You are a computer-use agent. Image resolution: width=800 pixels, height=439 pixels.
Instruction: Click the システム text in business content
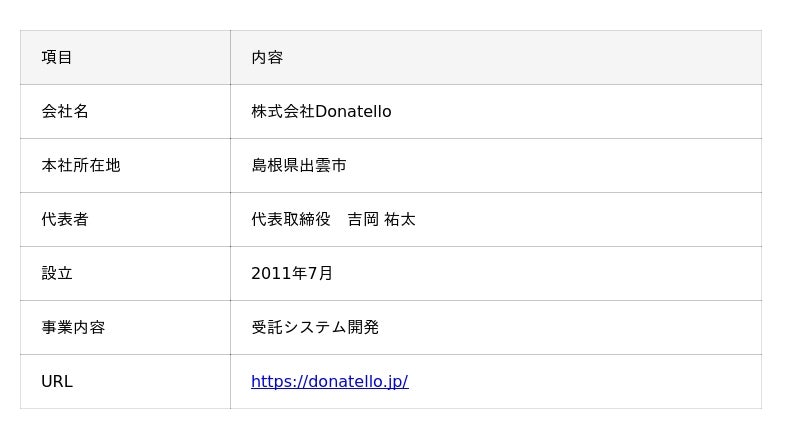[x=315, y=327]
